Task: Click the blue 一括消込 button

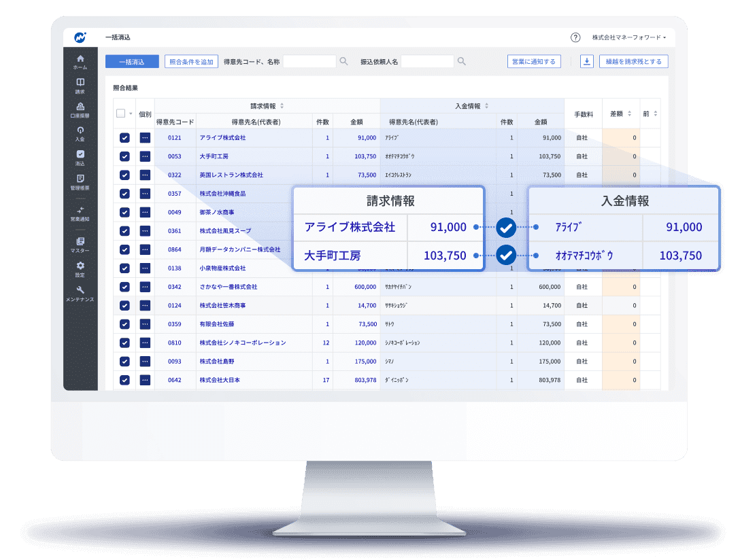Action: click(x=132, y=62)
